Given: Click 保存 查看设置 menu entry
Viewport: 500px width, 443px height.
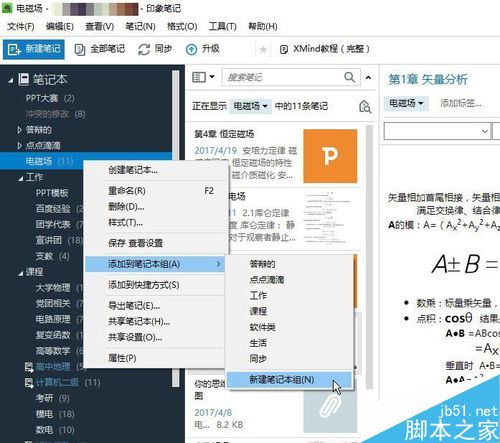Looking at the screenshot, I should click(155, 243).
